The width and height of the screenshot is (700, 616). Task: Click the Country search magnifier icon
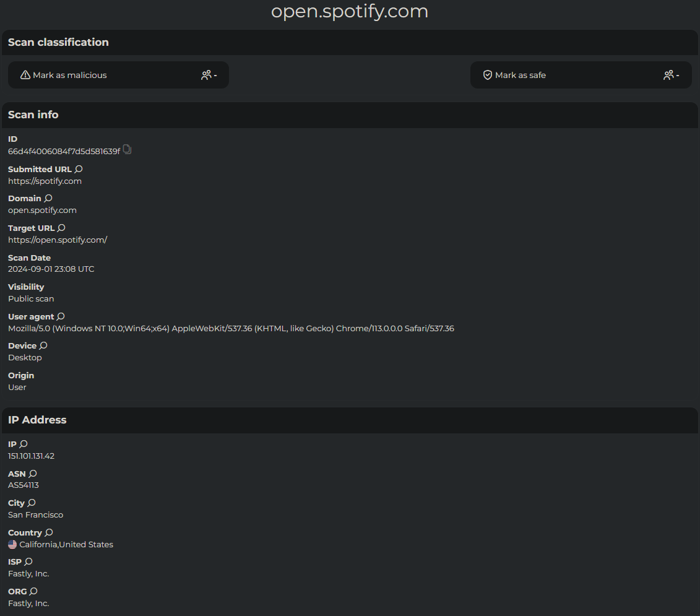pyautogui.click(x=49, y=532)
